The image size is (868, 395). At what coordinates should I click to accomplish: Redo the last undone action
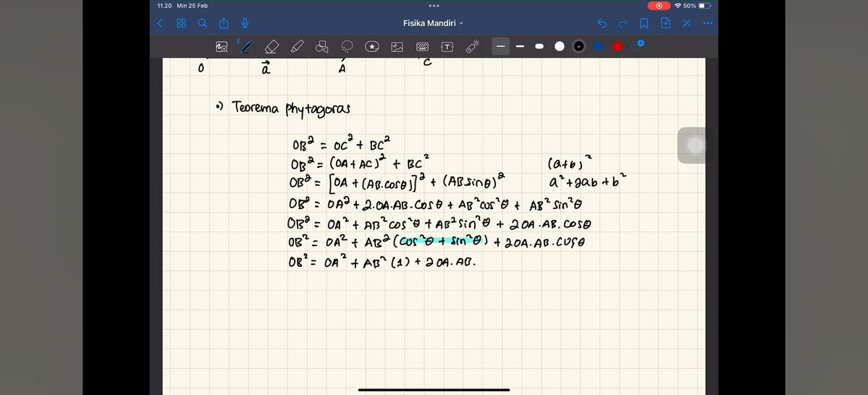tap(623, 23)
